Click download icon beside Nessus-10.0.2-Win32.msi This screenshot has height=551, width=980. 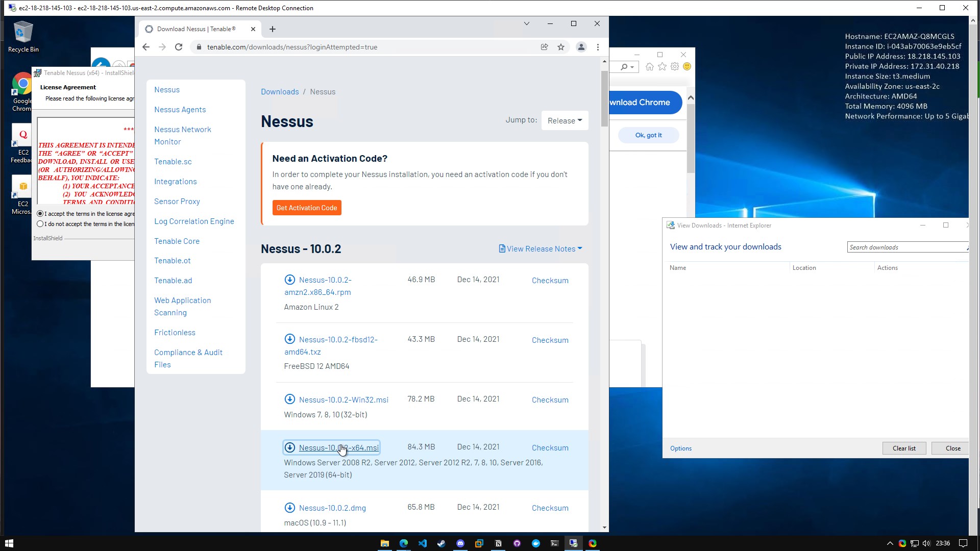tap(290, 399)
